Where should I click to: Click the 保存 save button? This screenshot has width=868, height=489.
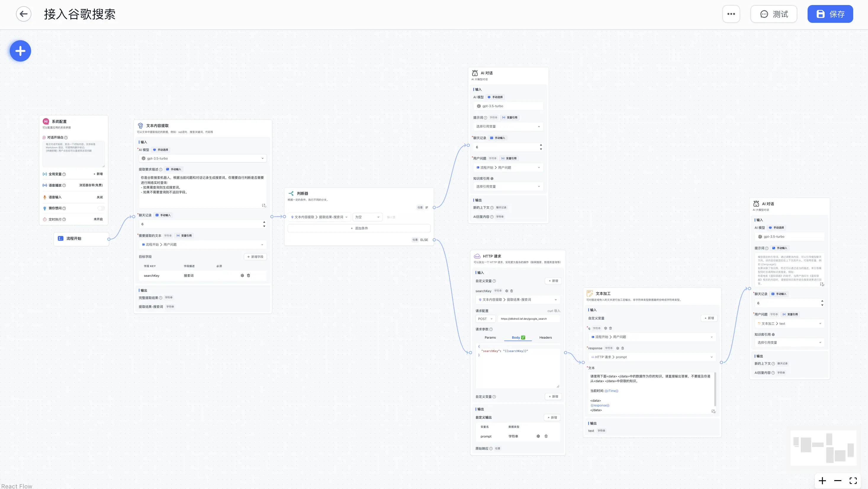click(830, 14)
